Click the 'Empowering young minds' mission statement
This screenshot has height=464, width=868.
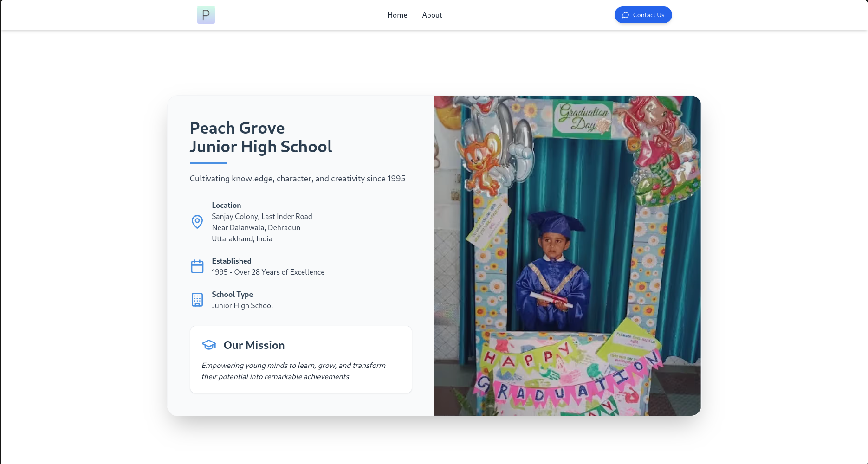coord(294,371)
